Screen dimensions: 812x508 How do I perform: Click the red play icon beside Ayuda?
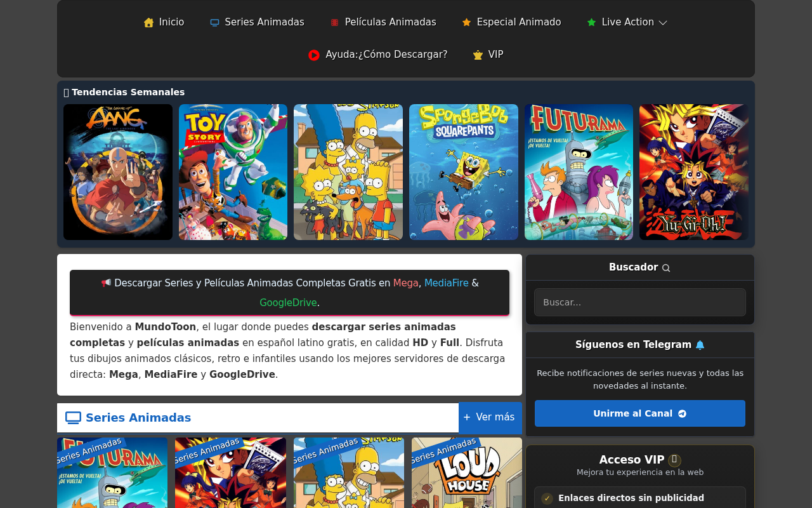[x=314, y=55]
